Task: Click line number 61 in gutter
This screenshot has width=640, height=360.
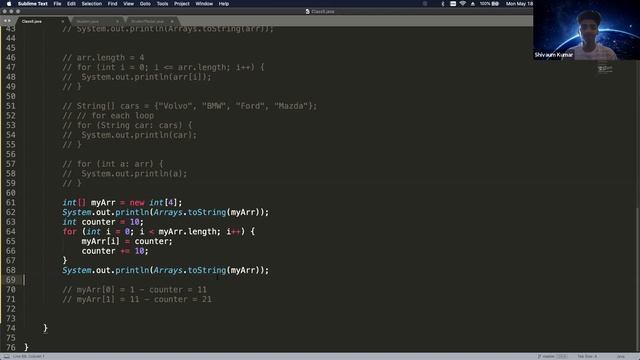Action: point(11,202)
